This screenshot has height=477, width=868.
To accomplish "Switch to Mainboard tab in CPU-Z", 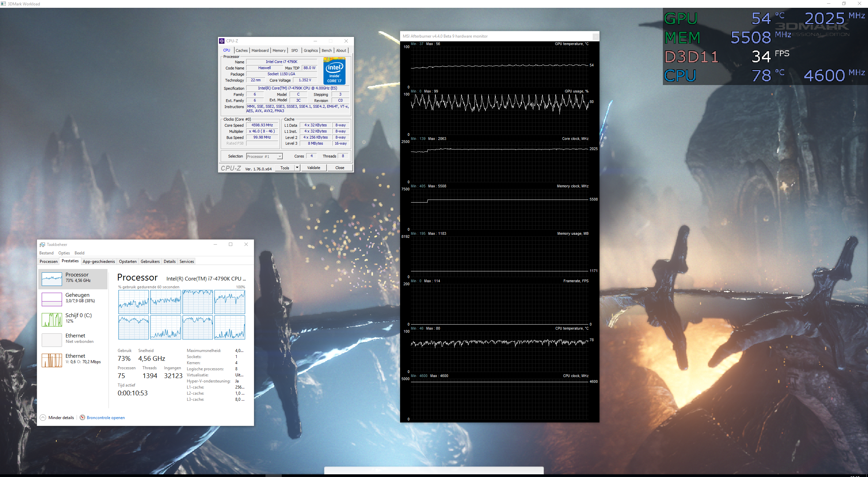I will click(x=260, y=50).
